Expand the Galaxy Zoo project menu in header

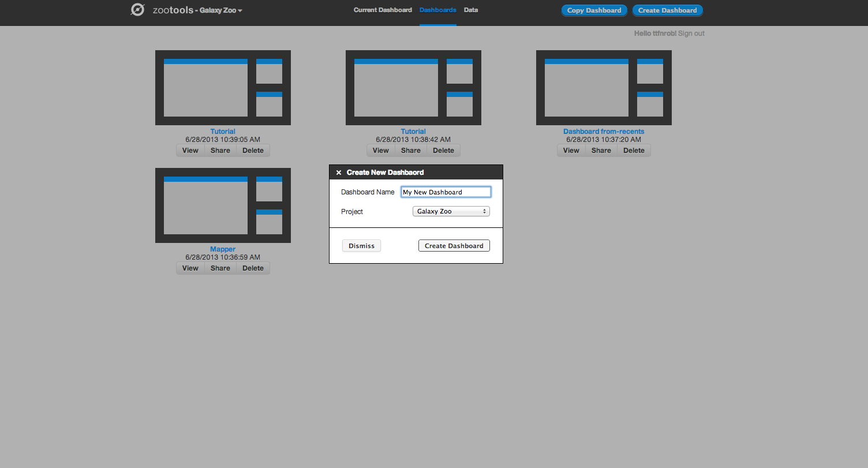221,10
